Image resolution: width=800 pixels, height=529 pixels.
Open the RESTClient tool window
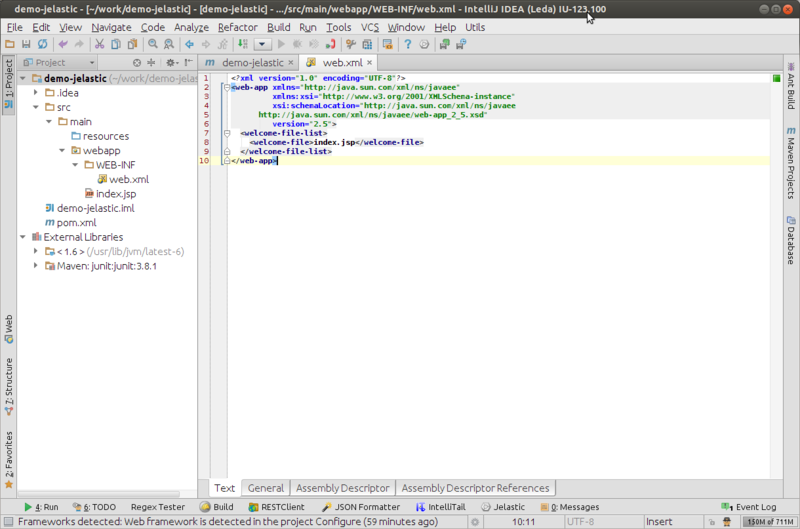pos(275,507)
